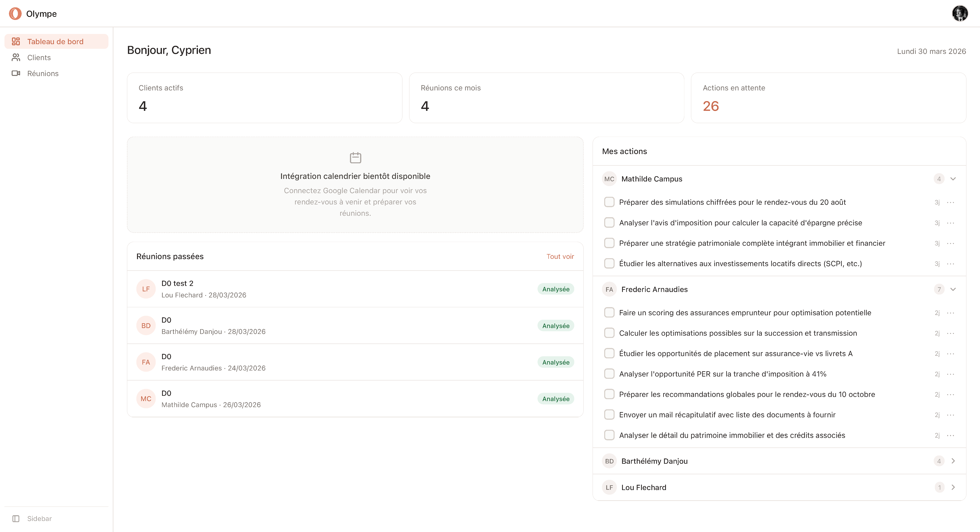Image resolution: width=980 pixels, height=532 pixels.
Task: Open the Tableau de bord grid icon
Action: point(16,41)
